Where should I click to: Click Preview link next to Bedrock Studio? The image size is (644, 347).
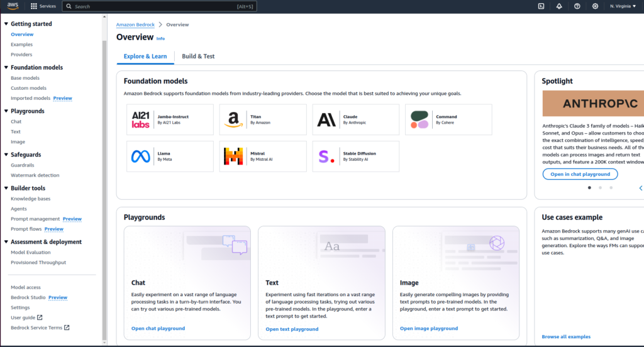(x=58, y=298)
